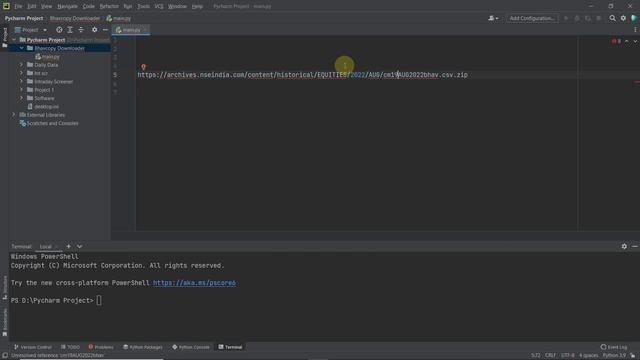Click the Run play icon
The height and width of the screenshot is (360, 640).
(566, 18)
